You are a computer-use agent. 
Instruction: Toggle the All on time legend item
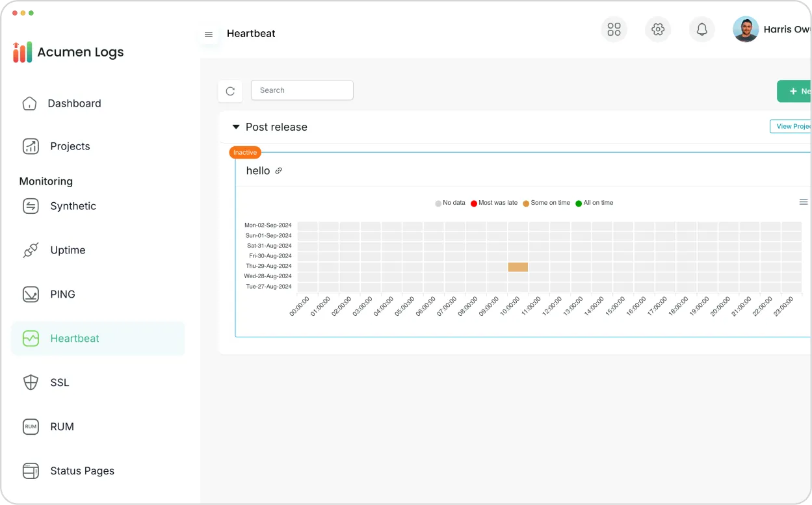tap(594, 203)
